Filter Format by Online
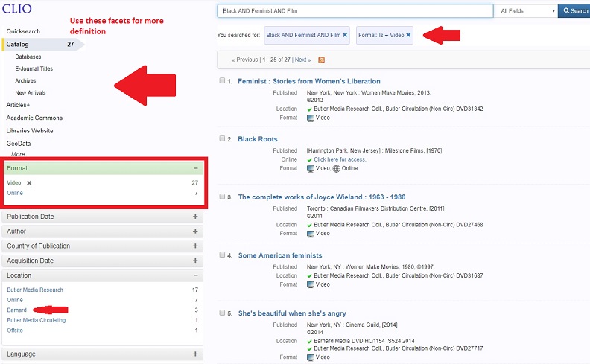The width and height of the screenshot is (590, 364). click(15, 193)
